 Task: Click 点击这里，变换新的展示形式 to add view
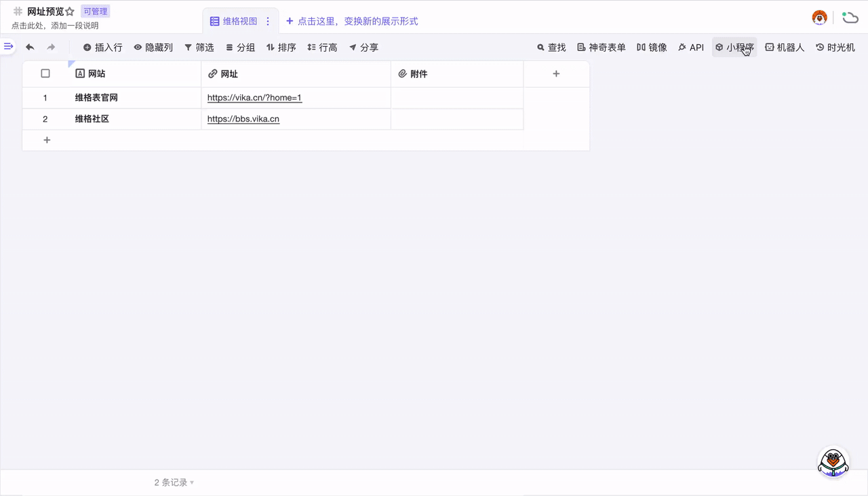[x=352, y=21]
